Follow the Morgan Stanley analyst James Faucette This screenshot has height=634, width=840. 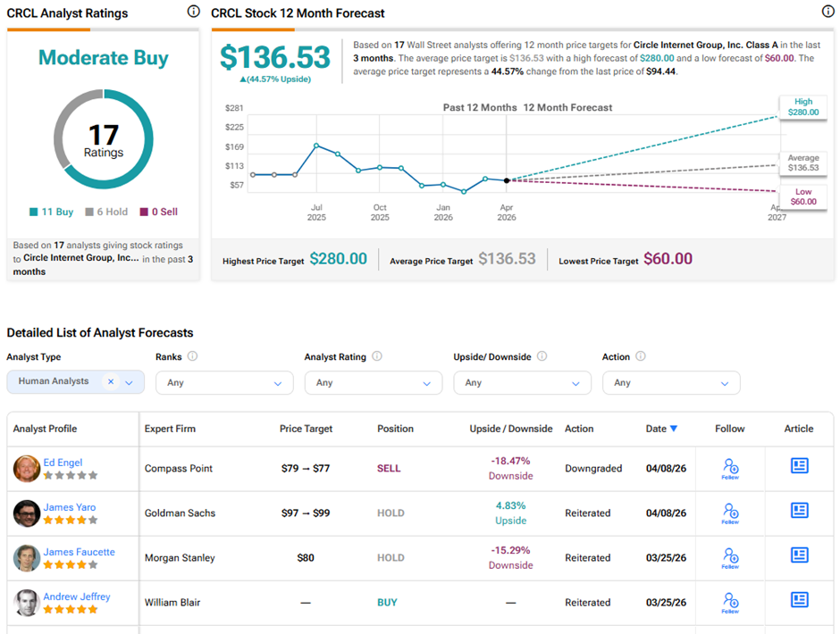[730, 556]
